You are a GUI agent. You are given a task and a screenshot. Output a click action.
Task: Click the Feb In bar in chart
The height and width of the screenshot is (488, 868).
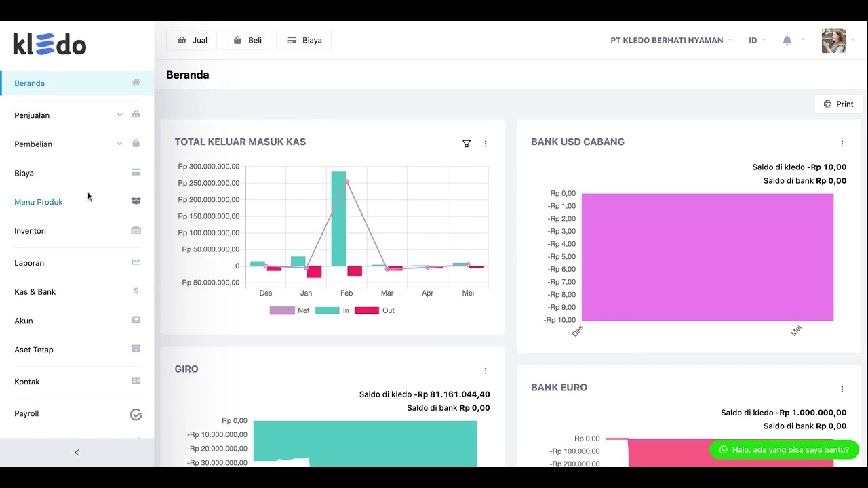point(338,218)
